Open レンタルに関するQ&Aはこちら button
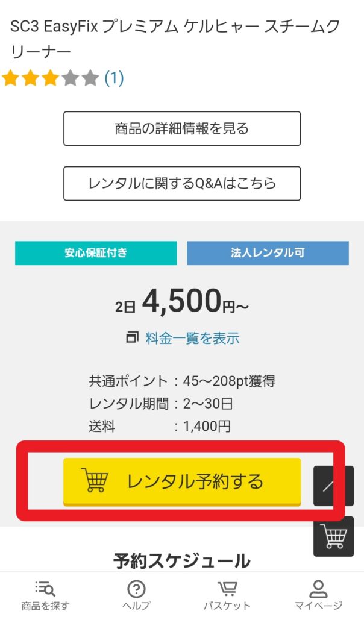364x617 pixels. (x=182, y=183)
